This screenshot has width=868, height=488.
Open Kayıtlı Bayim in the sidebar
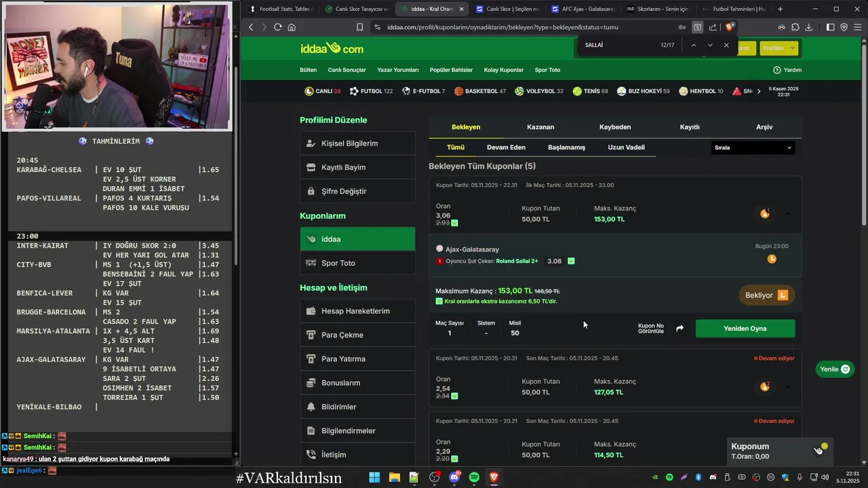(358, 167)
